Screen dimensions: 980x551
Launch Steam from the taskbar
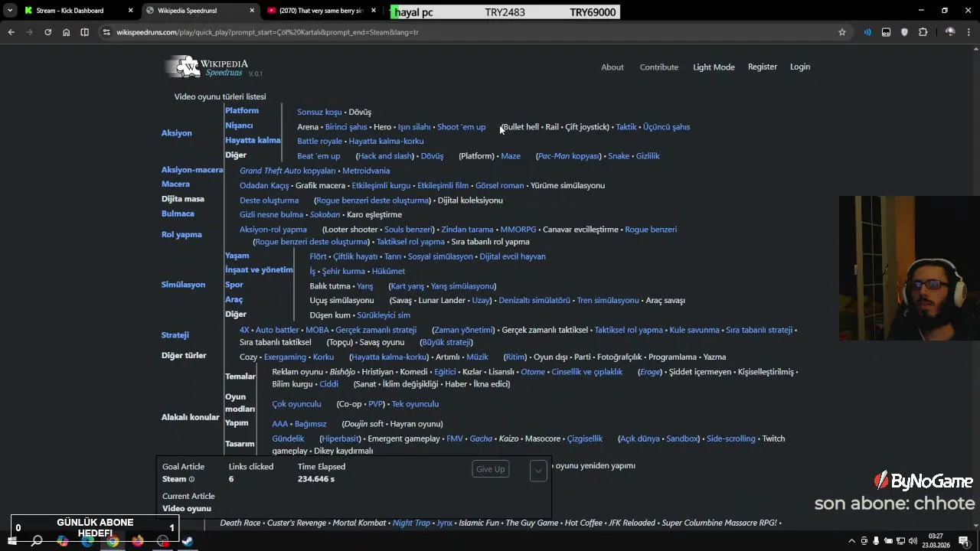tap(188, 541)
